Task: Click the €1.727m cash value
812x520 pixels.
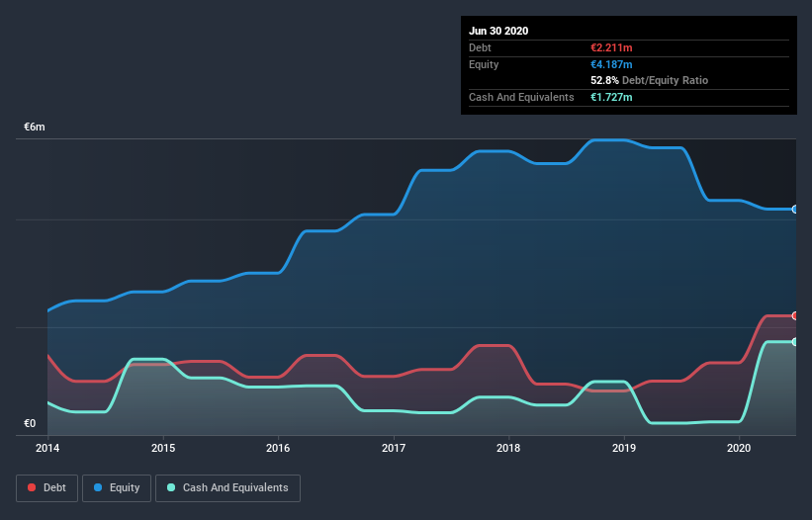Action: 611,97
